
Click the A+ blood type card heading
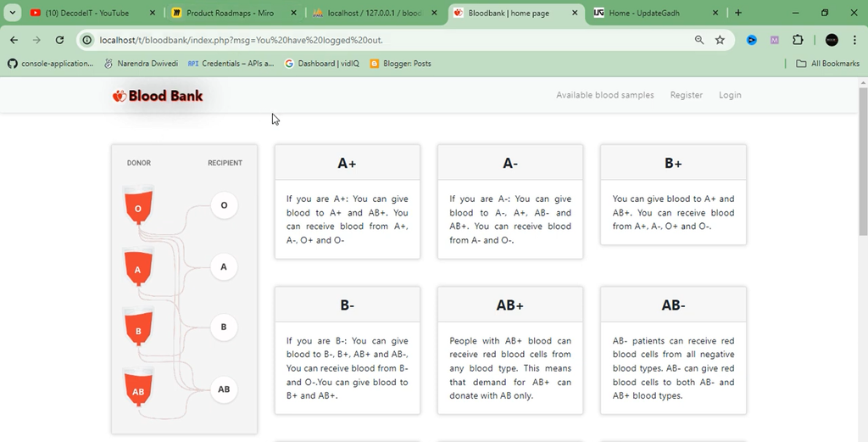[347, 163]
